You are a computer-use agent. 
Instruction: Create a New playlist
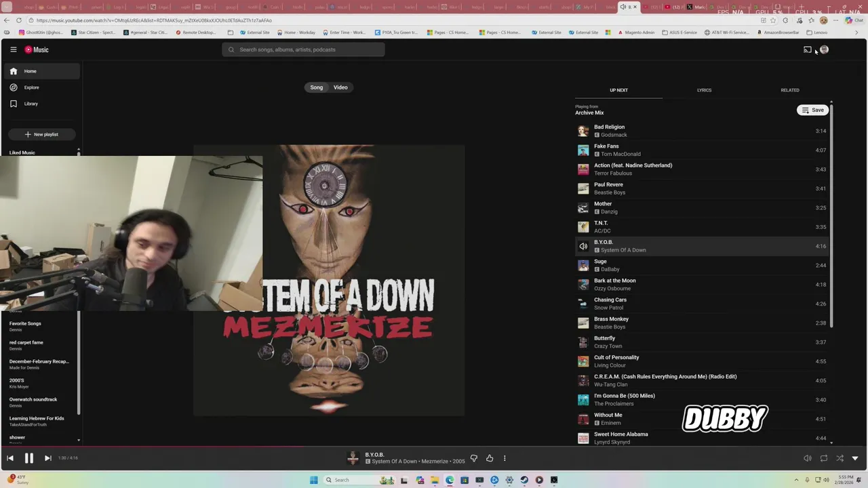(x=41, y=134)
